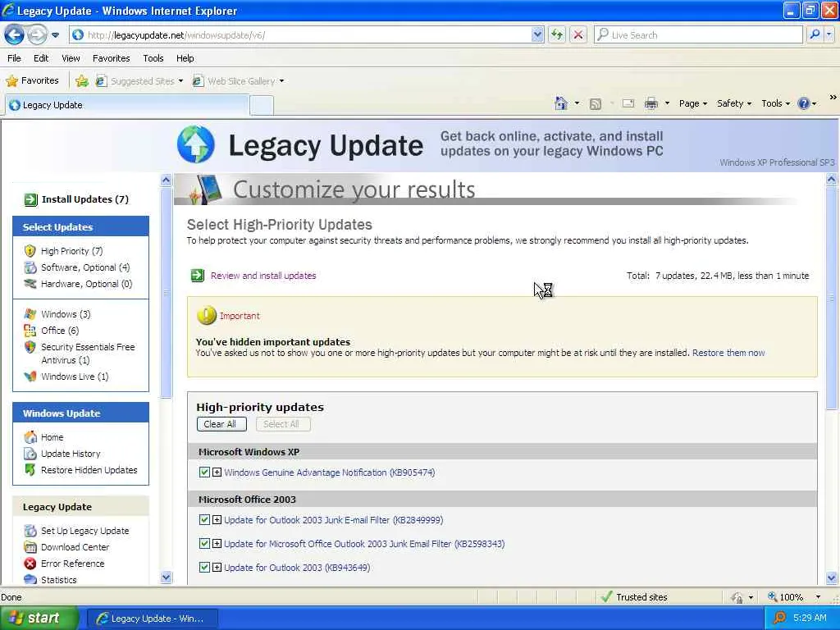
Task: Open the Help menu
Action: pyautogui.click(x=185, y=58)
